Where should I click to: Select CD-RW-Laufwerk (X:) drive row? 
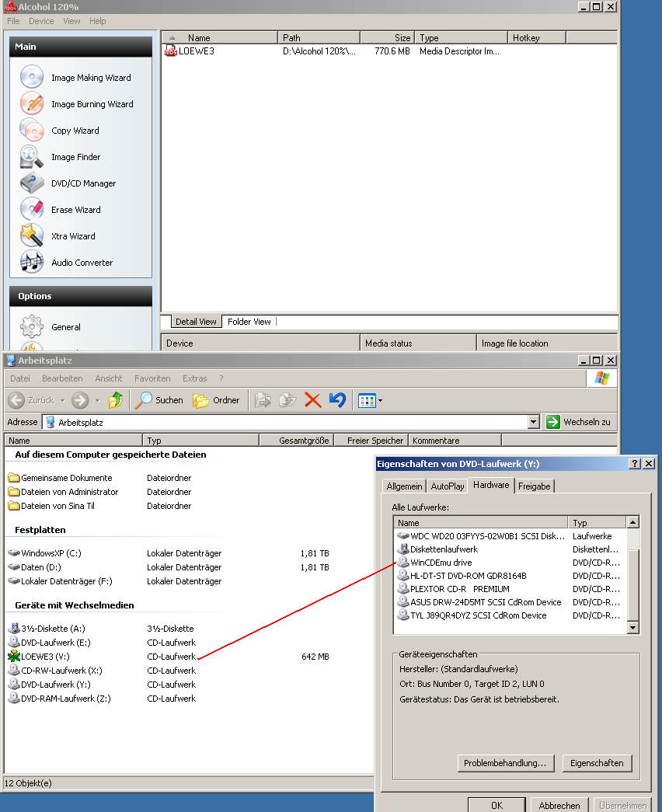click(x=55, y=670)
